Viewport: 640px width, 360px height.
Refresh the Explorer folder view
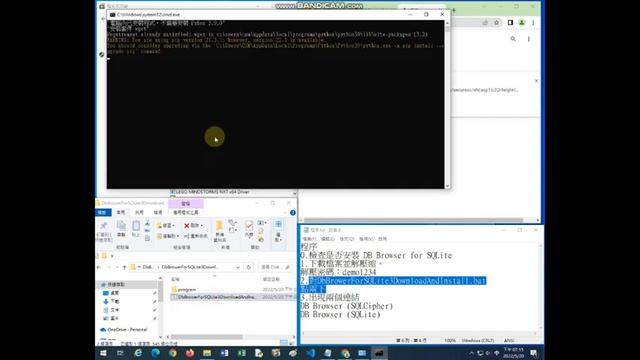tap(248, 267)
